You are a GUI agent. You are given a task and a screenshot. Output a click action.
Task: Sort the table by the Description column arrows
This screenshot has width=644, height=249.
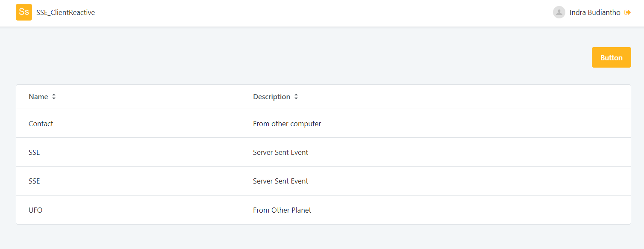(x=296, y=97)
